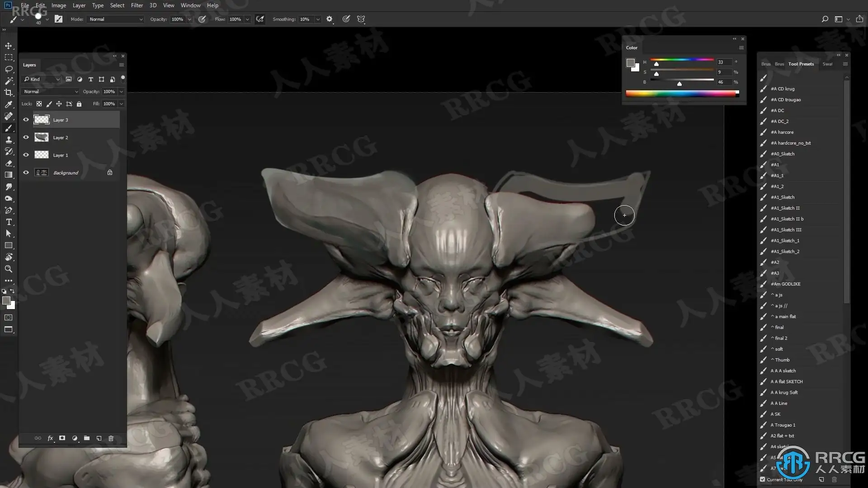
Task: Open the Filter menu
Action: [x=137, y=5]
